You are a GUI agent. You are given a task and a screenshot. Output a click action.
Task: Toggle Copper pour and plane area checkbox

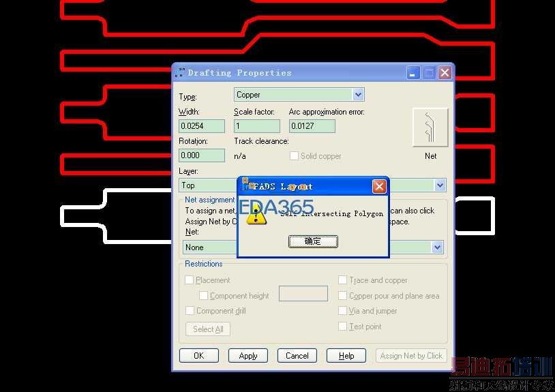tap(342, 295)
